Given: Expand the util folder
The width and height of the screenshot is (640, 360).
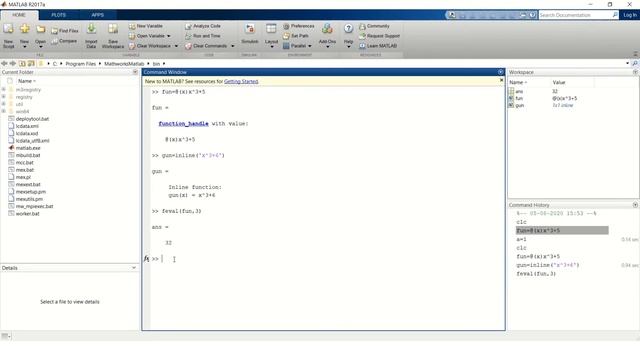Looking at the screenshot, I should pos(4,104).
